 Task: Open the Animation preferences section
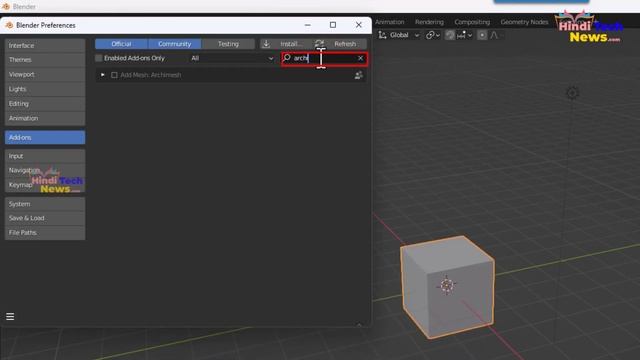[45, 118]
